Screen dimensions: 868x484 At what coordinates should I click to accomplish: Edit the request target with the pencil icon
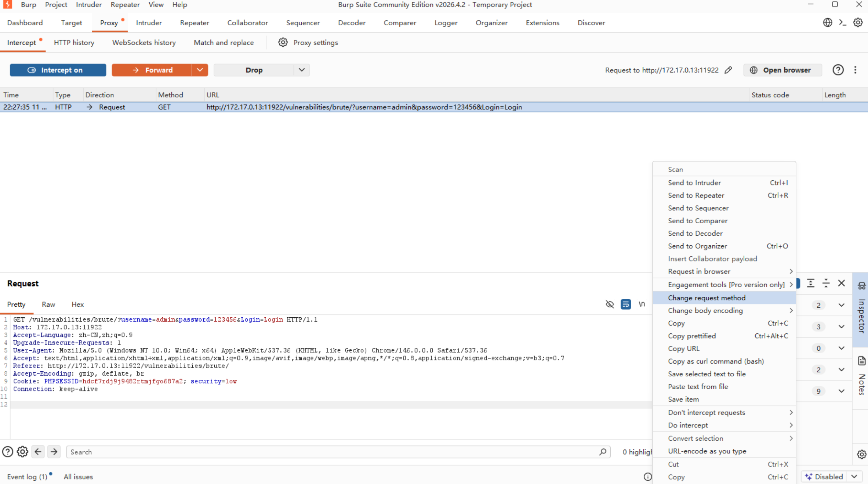pos(728,70)
